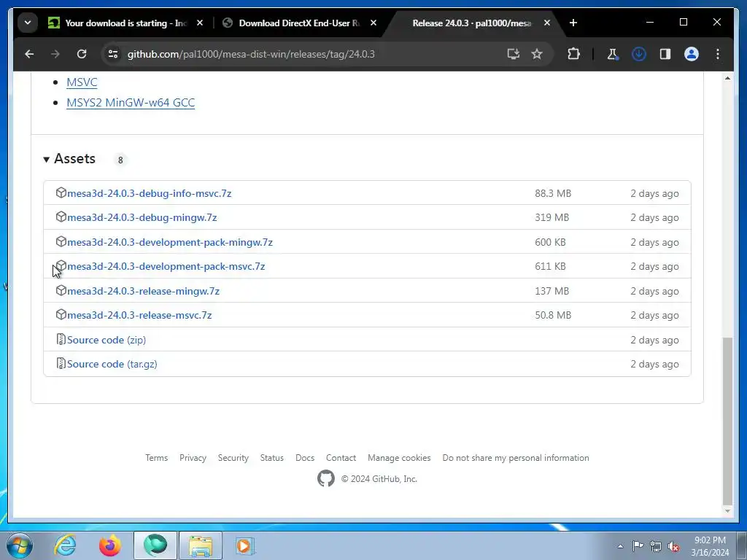
Task: Download mesa3d-24.0.3-development-pack-mingw.7z
Action: coord(170,242)
